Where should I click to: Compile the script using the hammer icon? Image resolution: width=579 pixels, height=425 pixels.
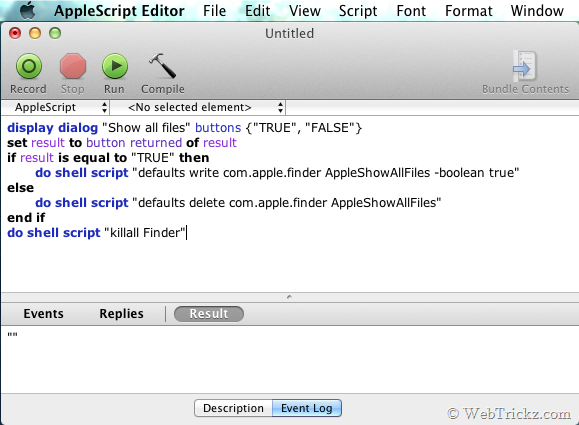[x=162, y=65]
